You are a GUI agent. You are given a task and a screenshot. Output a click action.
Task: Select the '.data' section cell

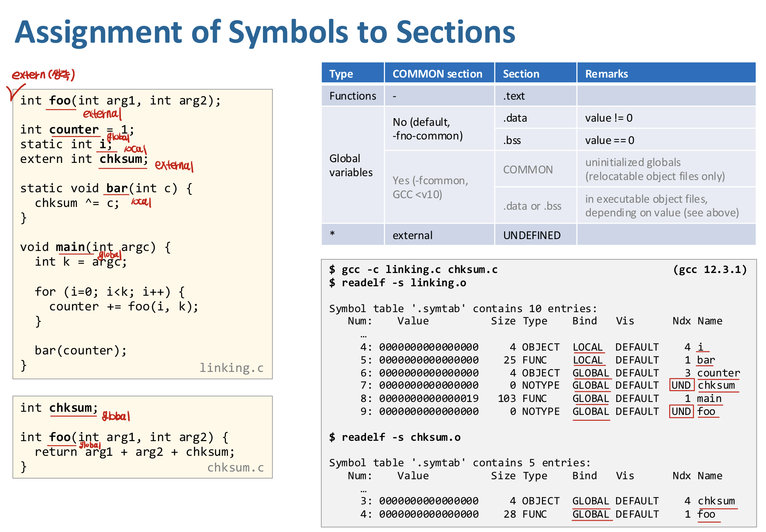535,118
